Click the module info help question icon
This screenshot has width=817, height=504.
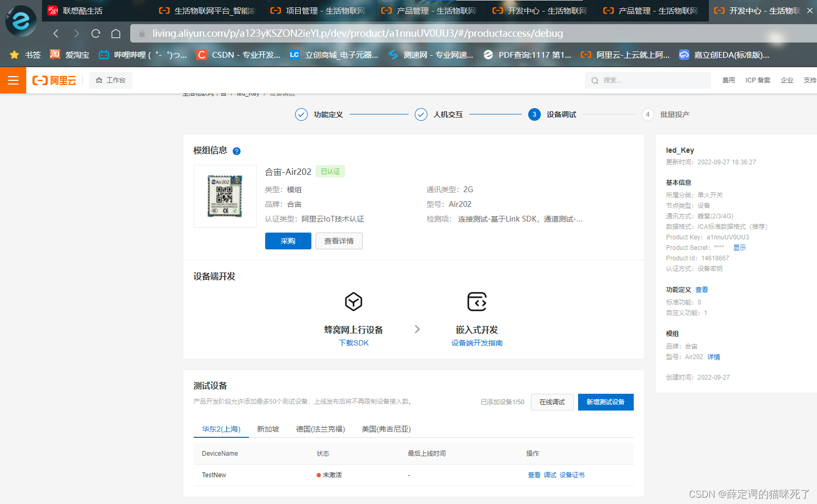tap(237, 151)
